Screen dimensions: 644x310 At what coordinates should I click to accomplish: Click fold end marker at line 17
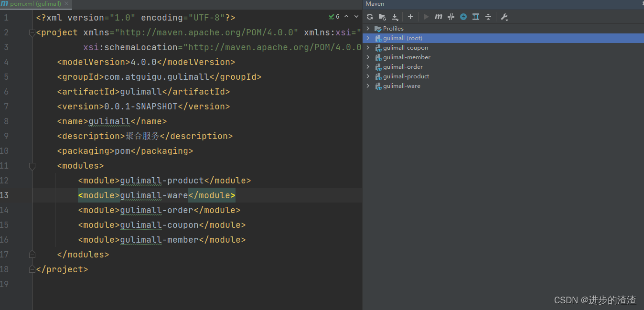point(32,255)
